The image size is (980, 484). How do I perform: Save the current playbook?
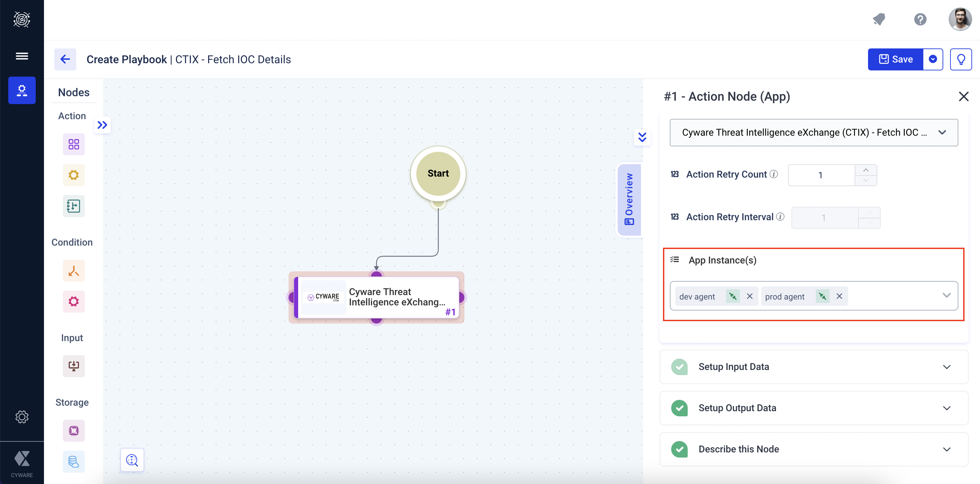[895, 59]
